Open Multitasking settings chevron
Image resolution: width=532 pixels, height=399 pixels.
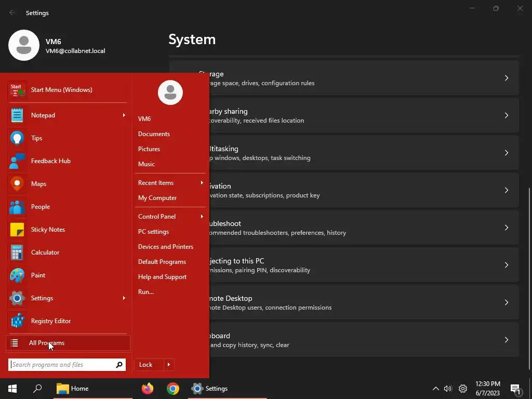[x=506, y=153]
